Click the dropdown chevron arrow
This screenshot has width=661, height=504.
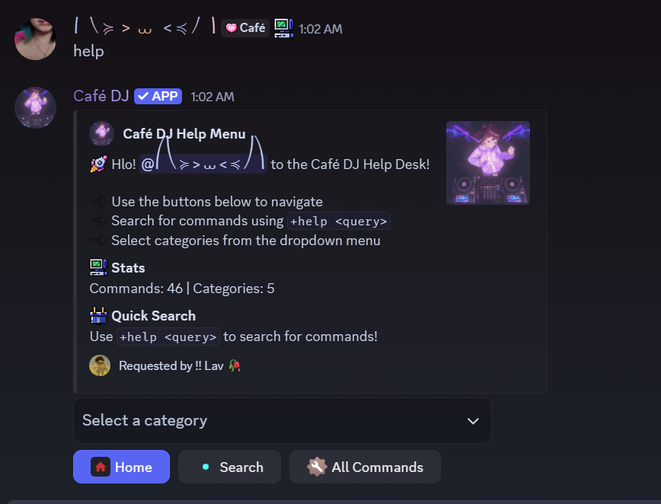tap(473, 421)
